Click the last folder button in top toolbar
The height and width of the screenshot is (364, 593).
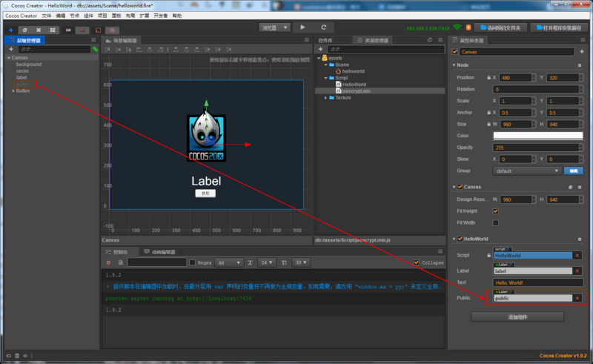click(559, 27)
